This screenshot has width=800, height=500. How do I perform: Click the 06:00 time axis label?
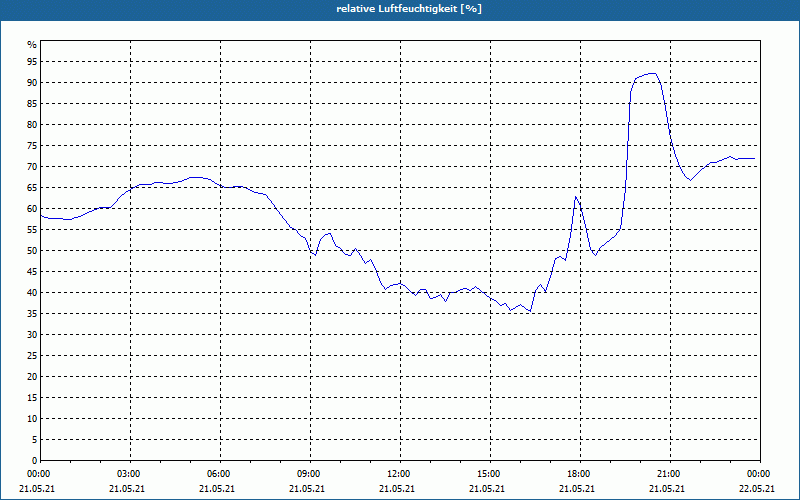point(220,474)
